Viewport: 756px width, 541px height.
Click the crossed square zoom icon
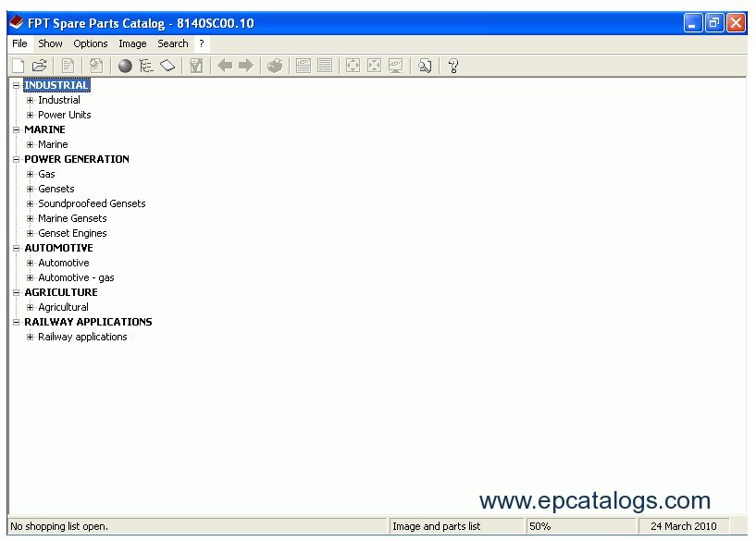374,66
